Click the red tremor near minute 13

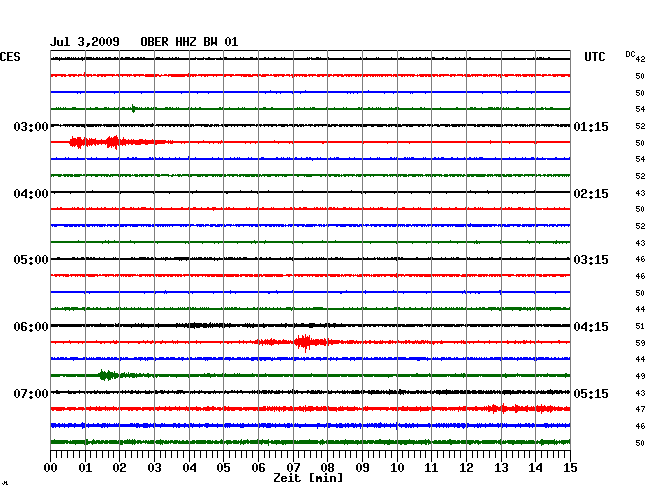click(522, 409)
